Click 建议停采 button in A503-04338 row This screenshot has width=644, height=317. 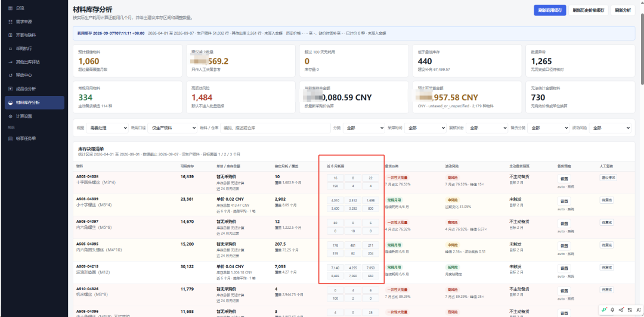(608, 178)
